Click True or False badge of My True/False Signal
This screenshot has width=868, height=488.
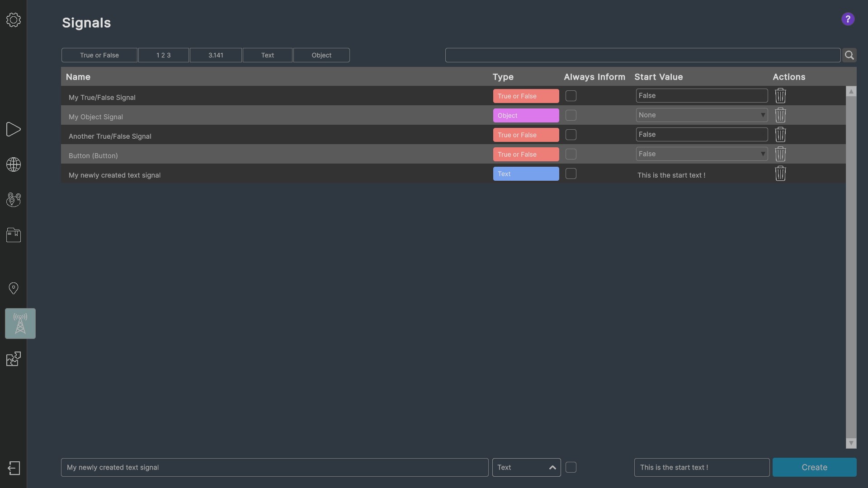coord(526,96)
